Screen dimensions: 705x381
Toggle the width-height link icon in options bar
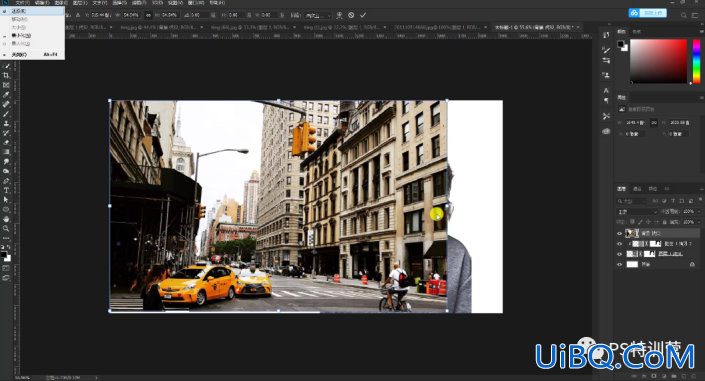(148, 15)
